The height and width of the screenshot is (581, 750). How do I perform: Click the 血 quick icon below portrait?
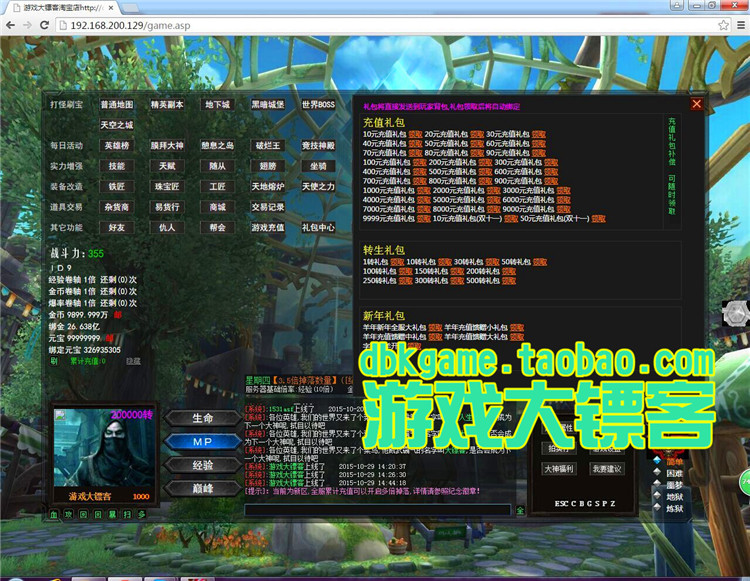click(54, 515)
